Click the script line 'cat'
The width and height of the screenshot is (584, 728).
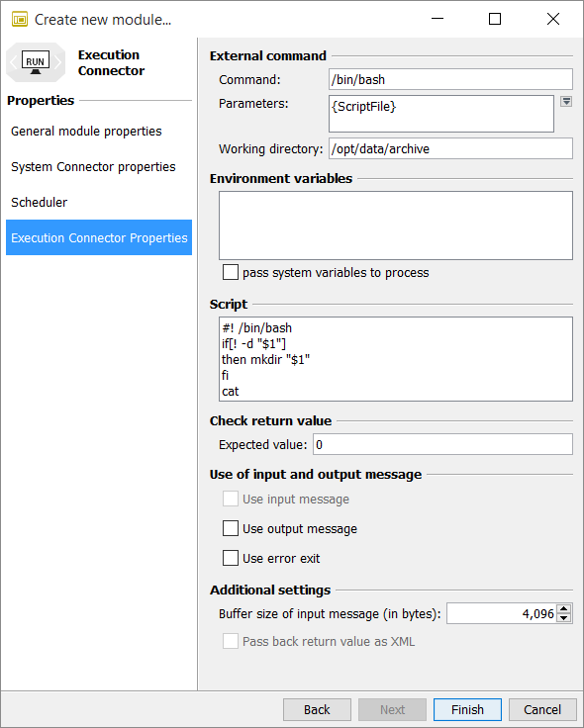[x=230, y=392]
